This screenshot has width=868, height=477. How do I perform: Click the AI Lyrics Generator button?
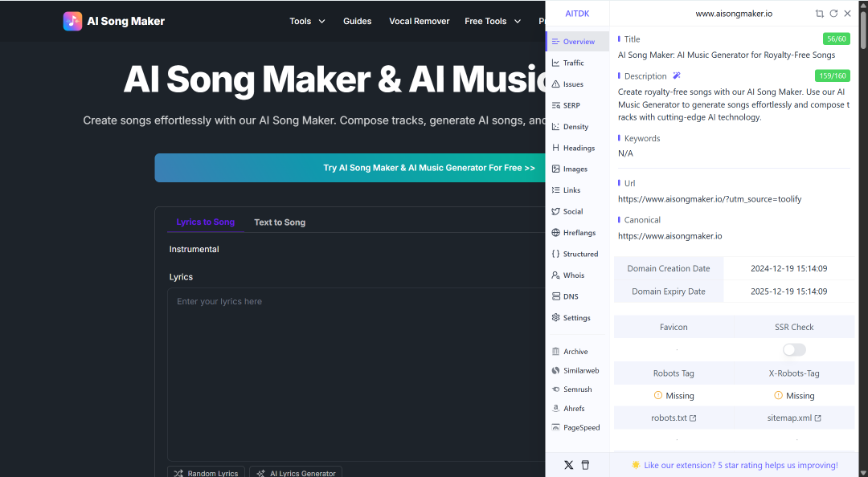click(296, 473)
